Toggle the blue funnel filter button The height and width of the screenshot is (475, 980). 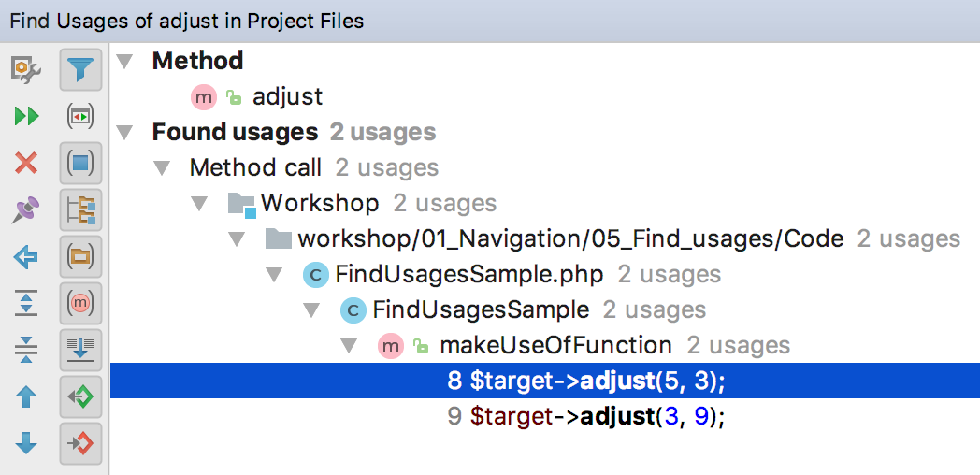pos(80,70)
